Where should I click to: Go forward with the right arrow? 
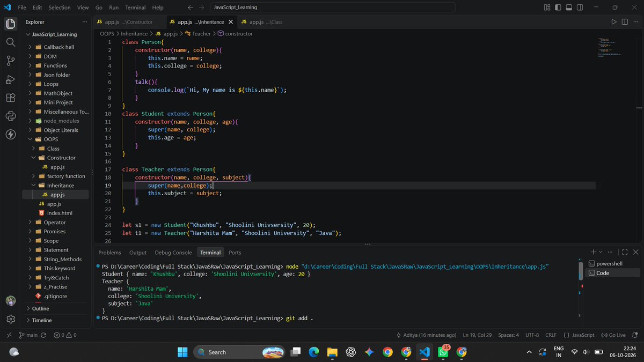[202, 8]
